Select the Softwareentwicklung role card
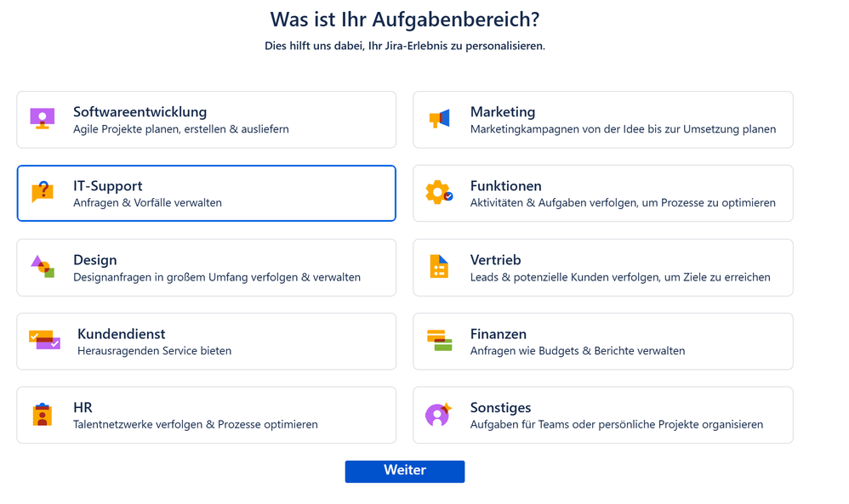The image size is (849, 504). tap(206, 119)
